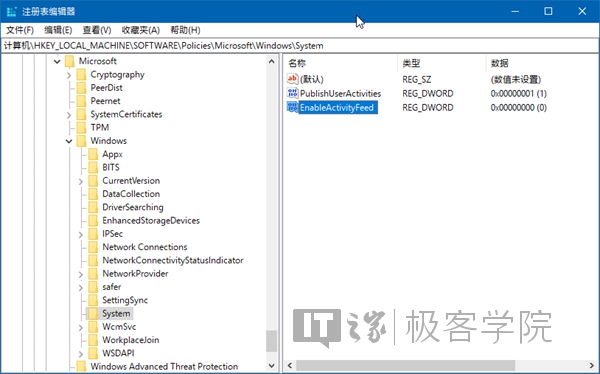This screenshot has width=600, height=374.
Task: Click the TPM folder icon
Action: pos(81,127)
